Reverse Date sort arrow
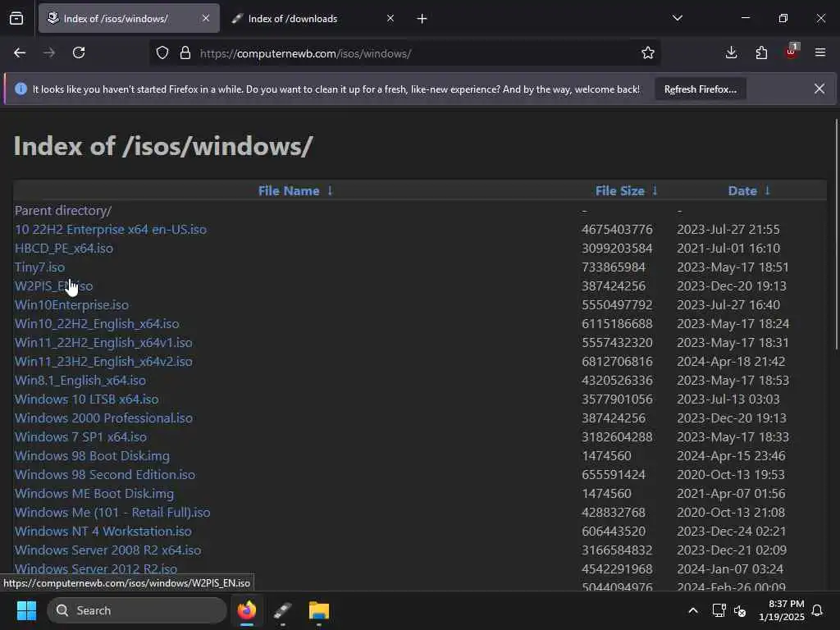 [767, 190]
